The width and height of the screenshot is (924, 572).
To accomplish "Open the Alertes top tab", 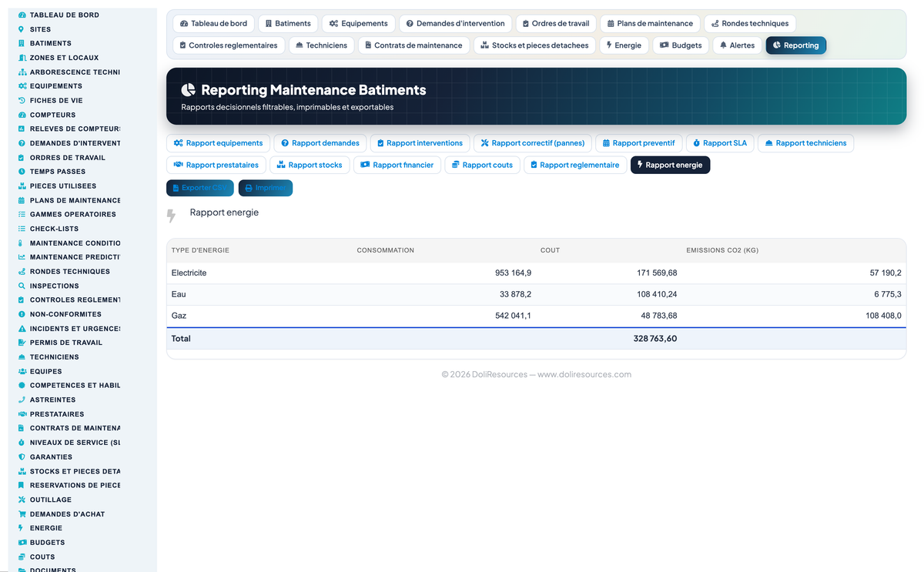I will point(738,45).
